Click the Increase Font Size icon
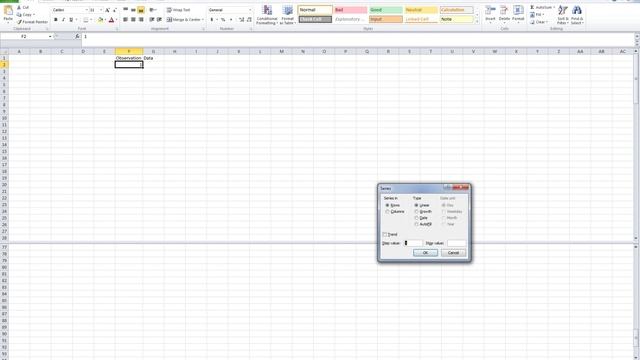Viewport: 640px width, 360px height. point(107,10)
